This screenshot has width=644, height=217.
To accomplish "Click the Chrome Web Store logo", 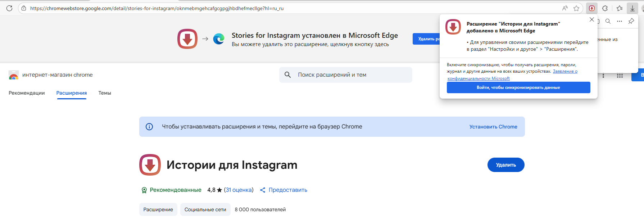I will point(13,74).
